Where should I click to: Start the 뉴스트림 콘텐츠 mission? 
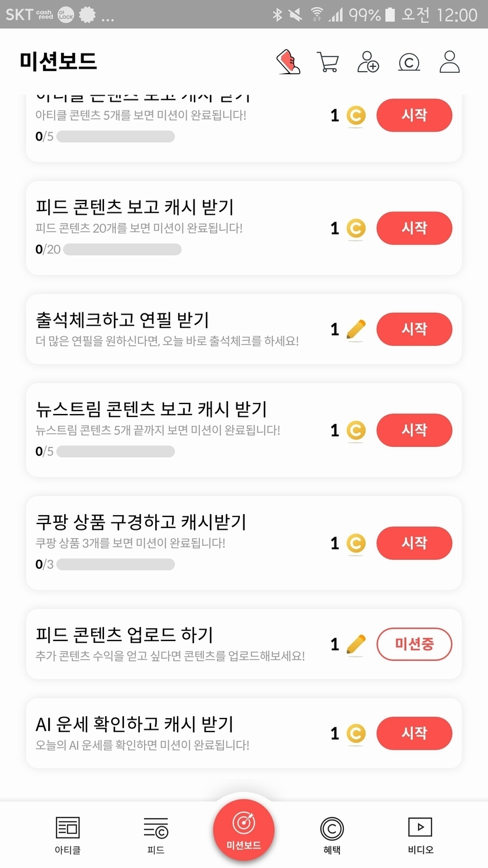[x=414, y=430]
